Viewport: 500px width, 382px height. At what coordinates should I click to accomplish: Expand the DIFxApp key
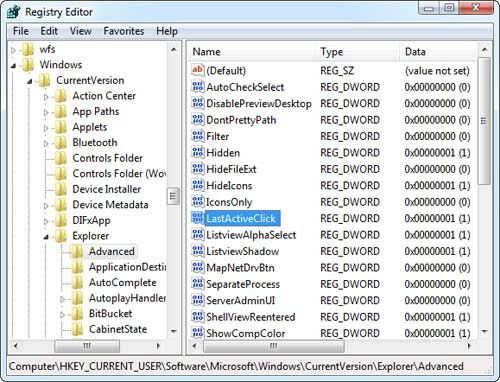click(x=46, y=221)
